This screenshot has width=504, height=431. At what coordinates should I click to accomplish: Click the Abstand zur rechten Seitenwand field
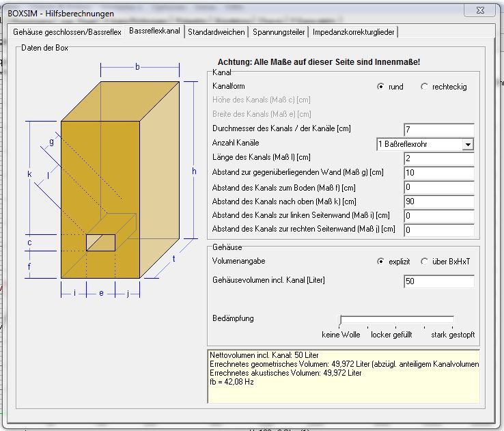tap(438, 230)
